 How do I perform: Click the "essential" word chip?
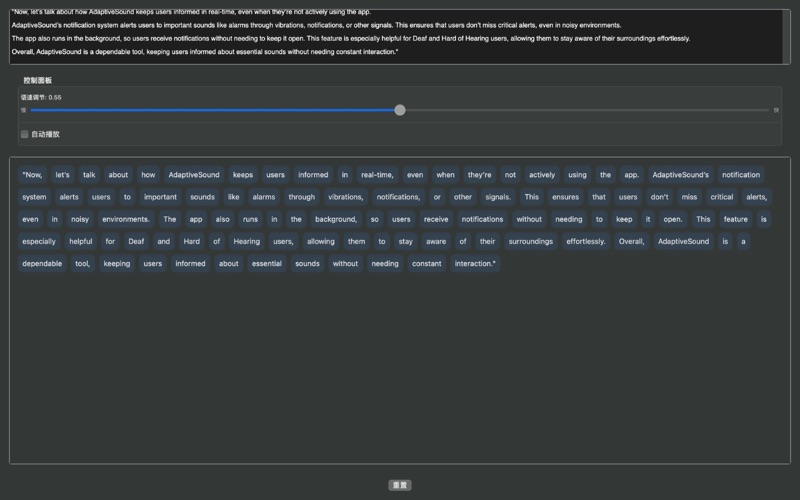pos(267,264)
